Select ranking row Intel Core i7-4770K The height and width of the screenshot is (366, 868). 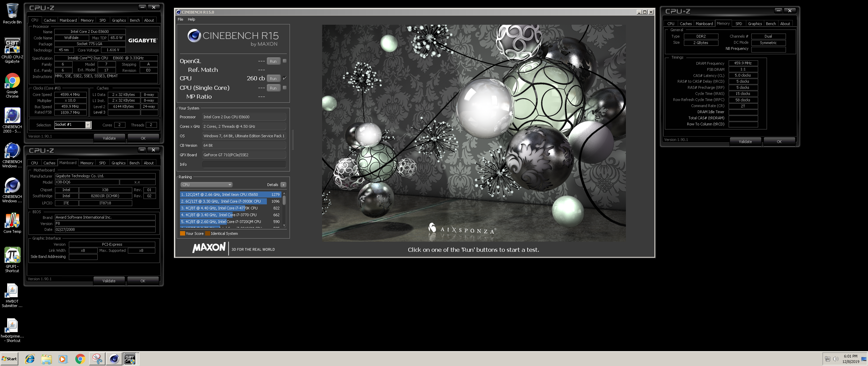point(231,208)
